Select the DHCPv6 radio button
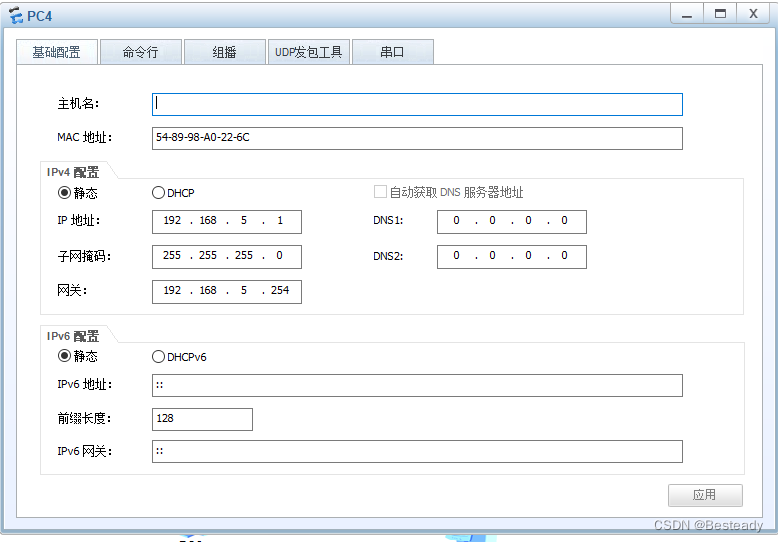The height and width of the screenshot is (542, 778). click(x=158, y=356)
